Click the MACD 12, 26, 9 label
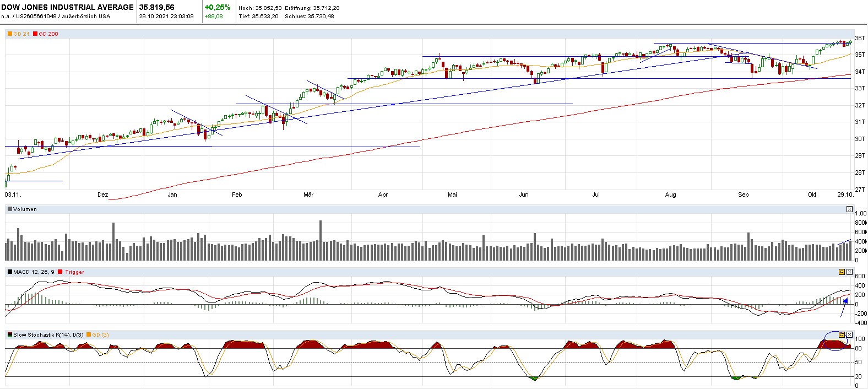The width and height of the screenshot is (868, 389). [x=34, y=272]
